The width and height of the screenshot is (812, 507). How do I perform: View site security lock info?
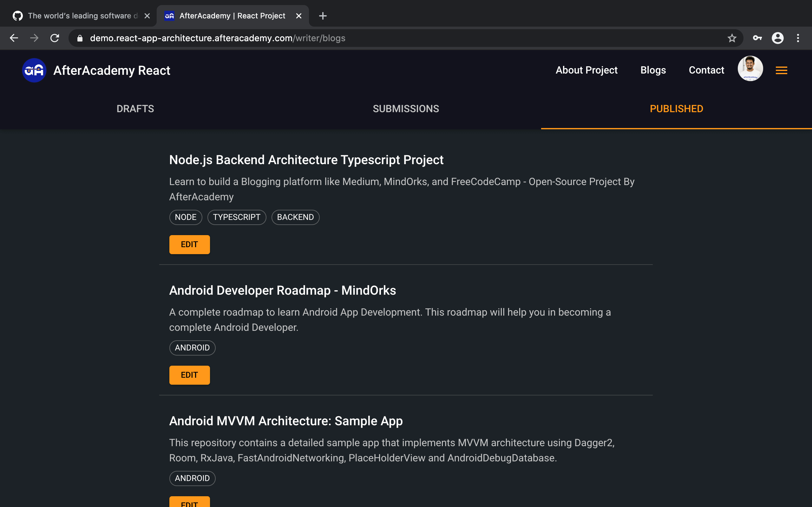pyautogui.click(x=80, y=38)
